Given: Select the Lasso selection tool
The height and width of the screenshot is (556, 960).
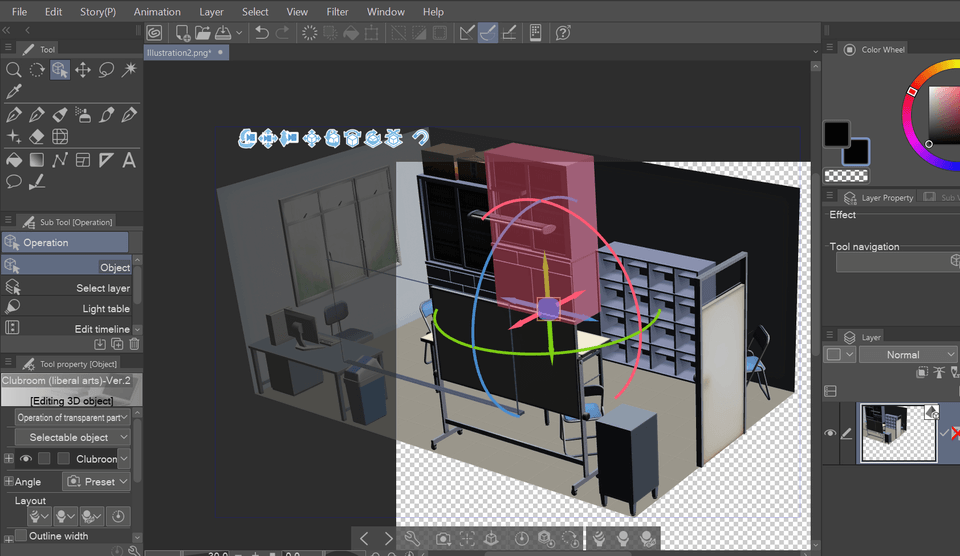Looking at the screenshot, I should [x=106, y=70].
